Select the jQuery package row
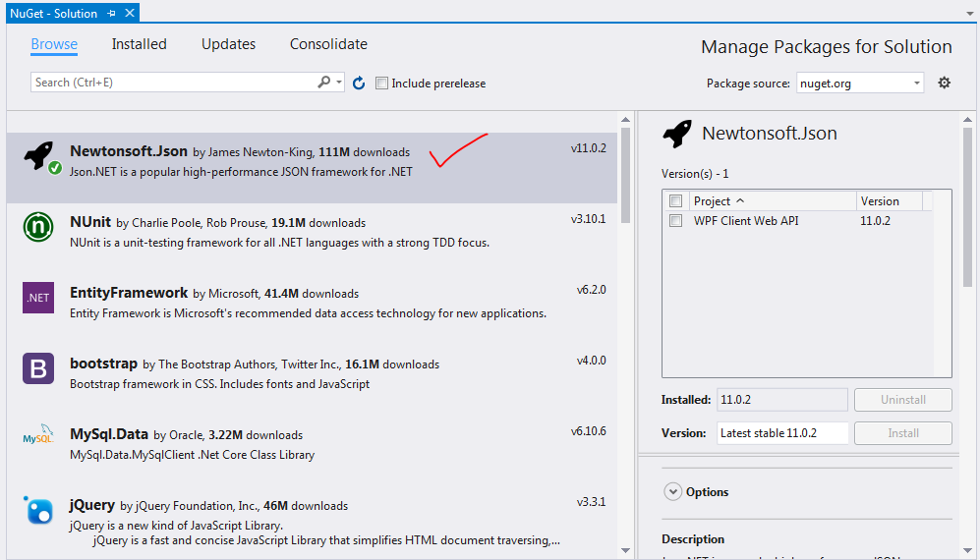This screenshot has height=560, width=980. (x=312, y=523)
